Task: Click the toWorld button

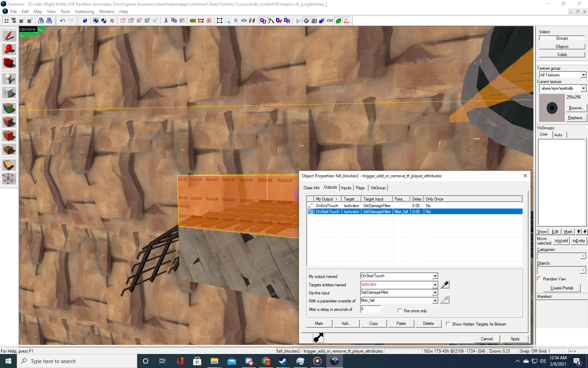Action: [561, 241]
